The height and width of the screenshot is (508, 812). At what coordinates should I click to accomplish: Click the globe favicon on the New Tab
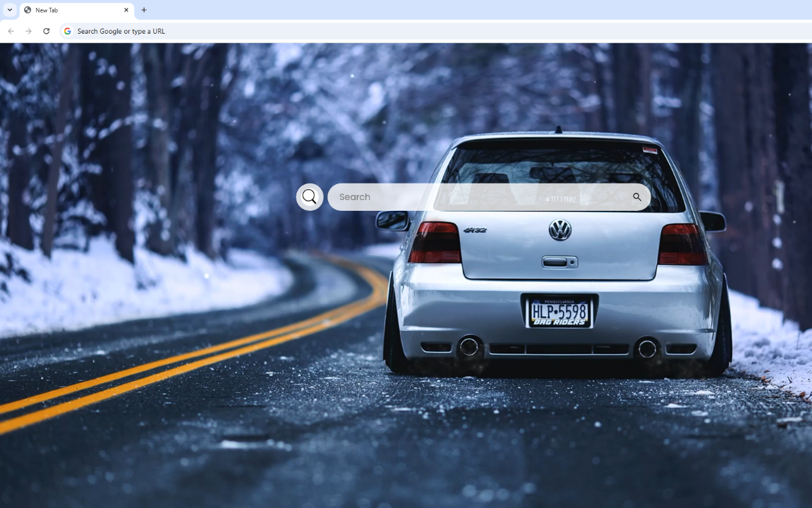(28, 10)
